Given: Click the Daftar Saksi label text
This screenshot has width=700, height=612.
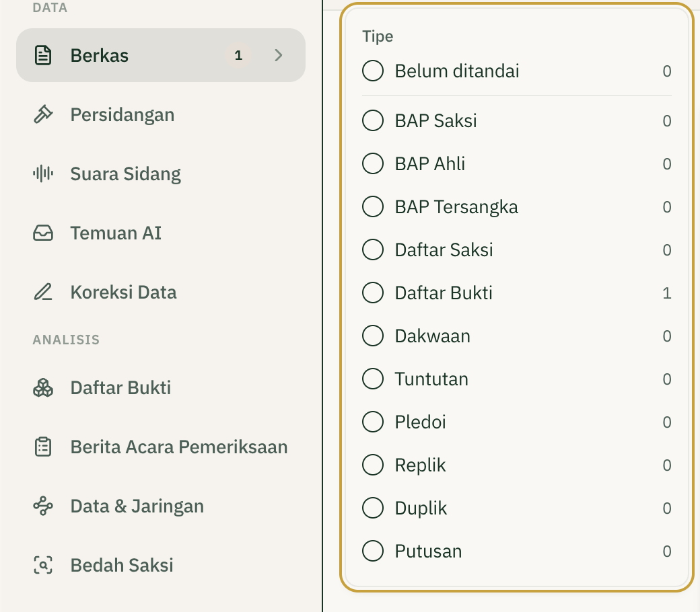Looking at the screenshot, I should [x=444, y=250].
